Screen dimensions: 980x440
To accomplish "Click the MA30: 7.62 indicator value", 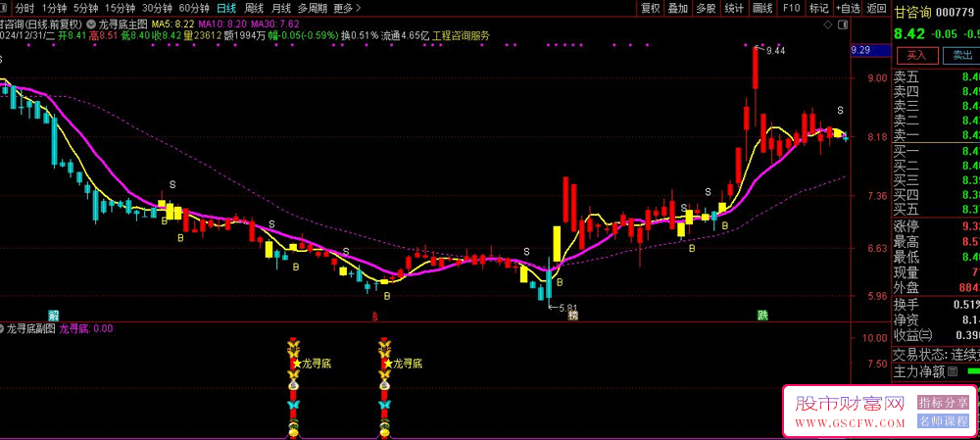I will point(275,24).
